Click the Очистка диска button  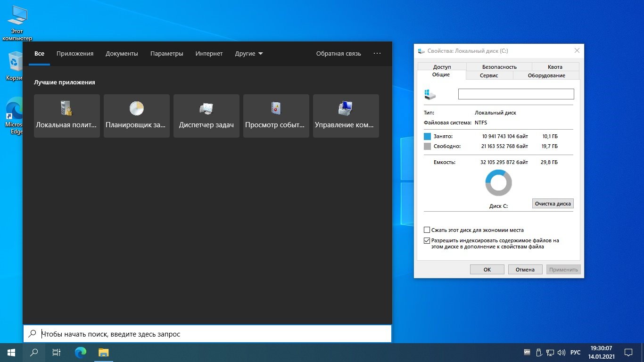(x=553, y=204)
